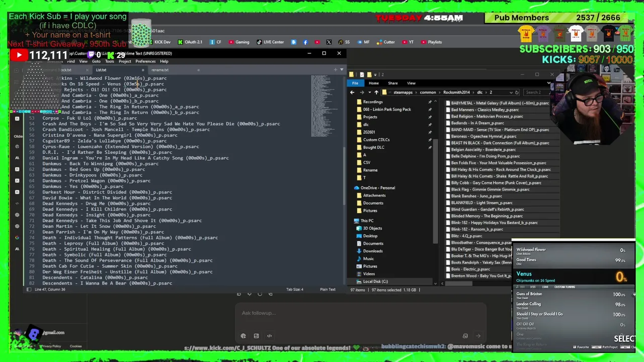644x362 pixels.
Task: Open the Home ribbon tab in File Explorer
Action: pos(374,83)
